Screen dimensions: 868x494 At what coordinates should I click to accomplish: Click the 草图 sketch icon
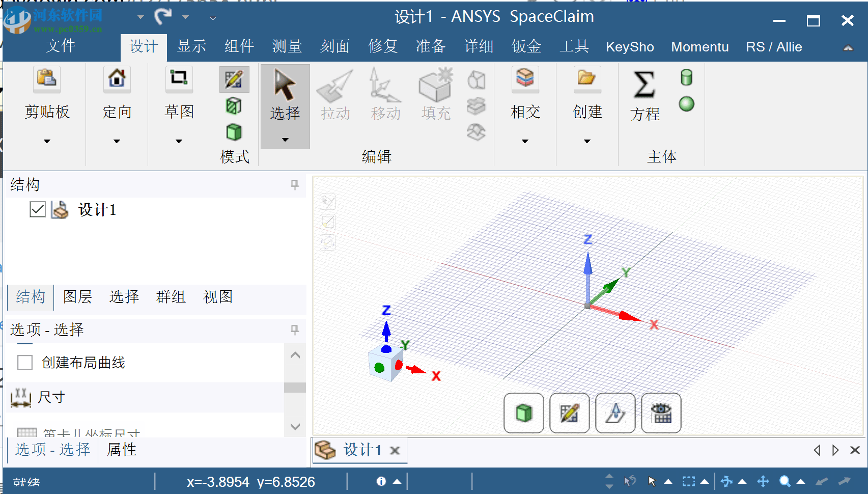click(x=179, y=78)
